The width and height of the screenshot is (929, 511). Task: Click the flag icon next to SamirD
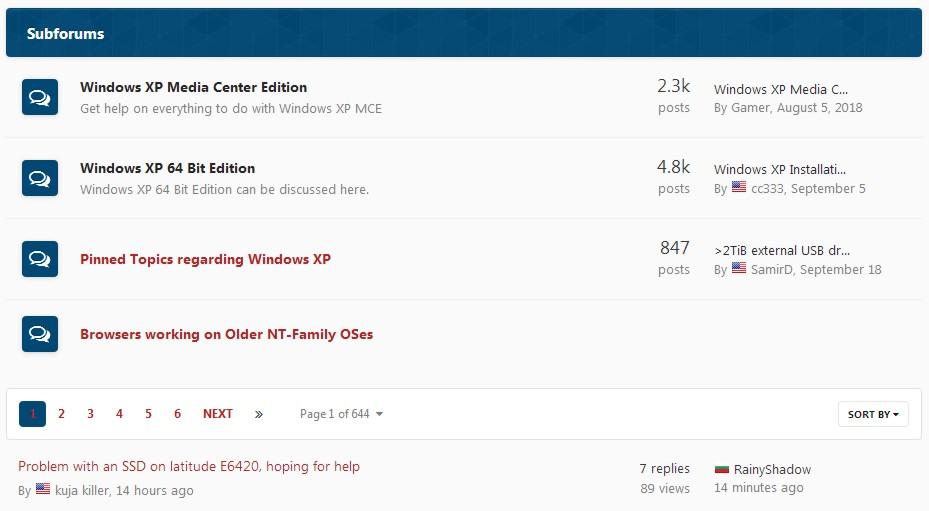[739, 268]
